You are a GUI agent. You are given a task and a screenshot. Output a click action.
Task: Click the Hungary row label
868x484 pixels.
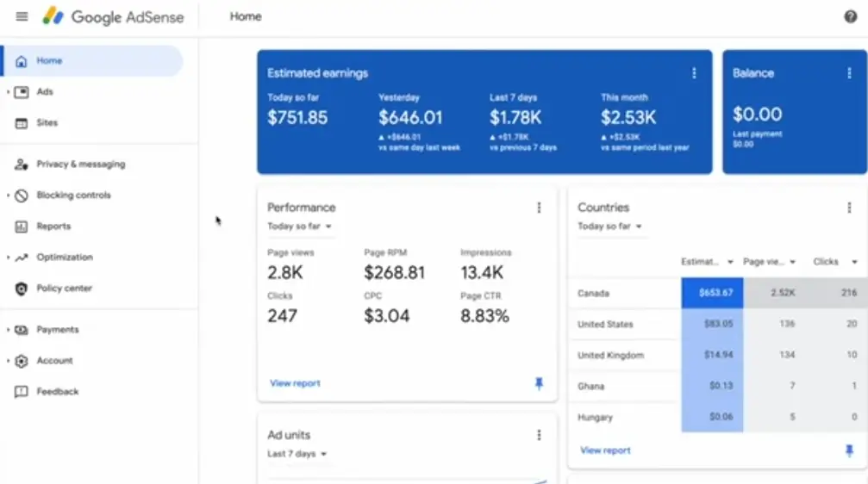coord(595,417)
